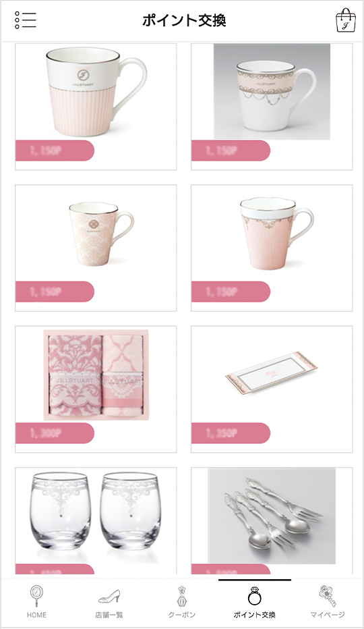Viewport: 364px width, 629px height.
Task: Open the shopping bag cart icon
Action: 346,20
